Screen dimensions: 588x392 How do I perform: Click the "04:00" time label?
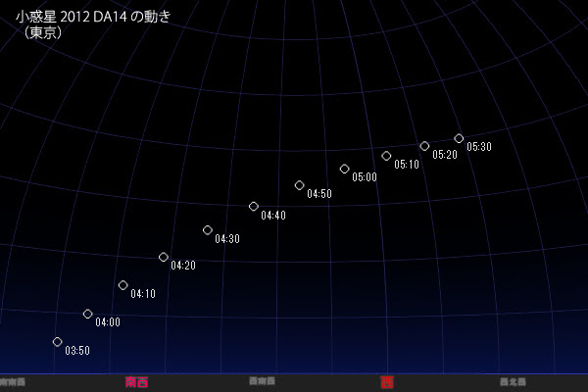click(x=108, y=322)
